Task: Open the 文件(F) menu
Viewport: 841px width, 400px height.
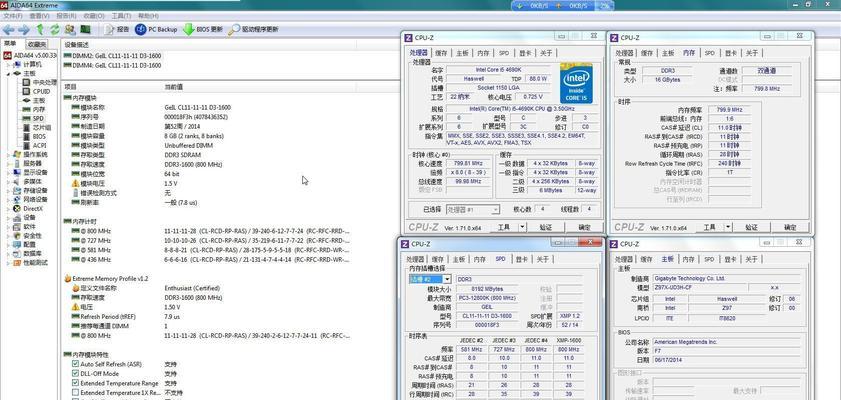Action: 13,16
